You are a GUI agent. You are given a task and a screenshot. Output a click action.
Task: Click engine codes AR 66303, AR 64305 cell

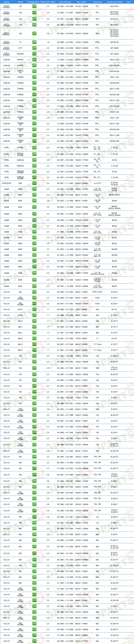(114, 33)
